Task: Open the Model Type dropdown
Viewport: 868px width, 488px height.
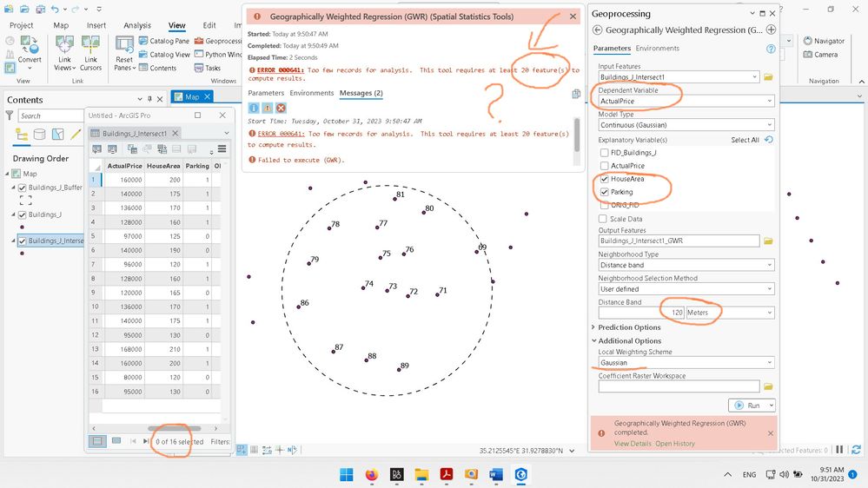Action: tap(770, 125)
